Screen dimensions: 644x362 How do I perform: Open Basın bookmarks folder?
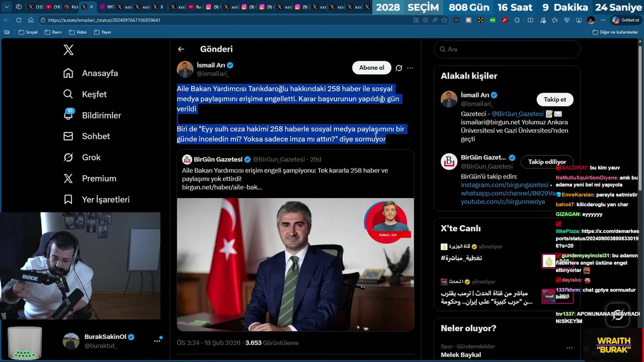pyautogui.click(x=53, y=32)
